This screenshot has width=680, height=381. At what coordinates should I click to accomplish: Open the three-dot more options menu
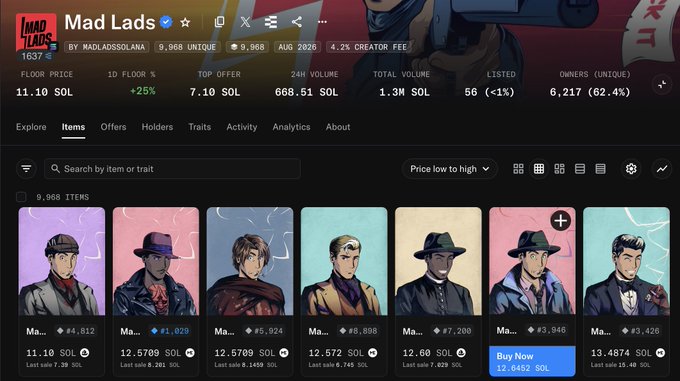click(322, 22)
